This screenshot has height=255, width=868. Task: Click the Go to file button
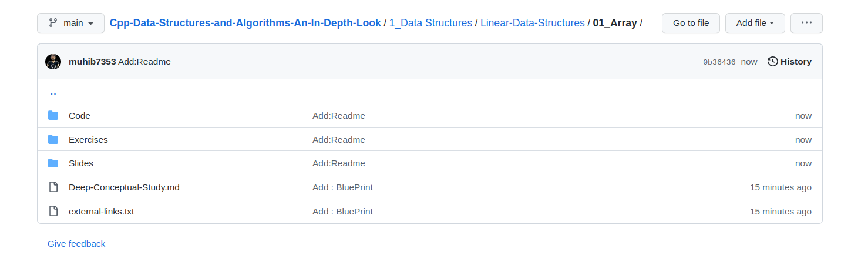[691, 23]
